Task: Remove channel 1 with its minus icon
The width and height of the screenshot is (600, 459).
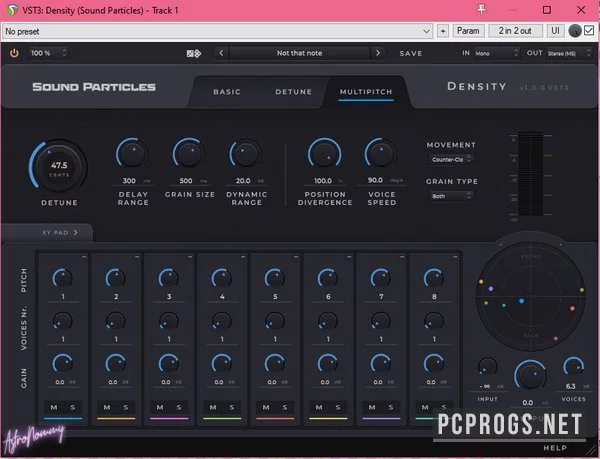Action: [x=84, y=257]
